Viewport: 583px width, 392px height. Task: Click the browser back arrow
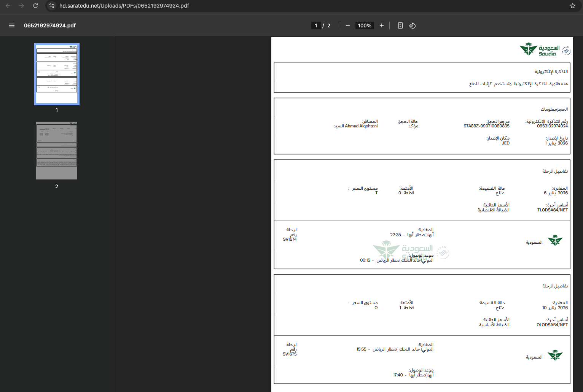click(8, 6)
